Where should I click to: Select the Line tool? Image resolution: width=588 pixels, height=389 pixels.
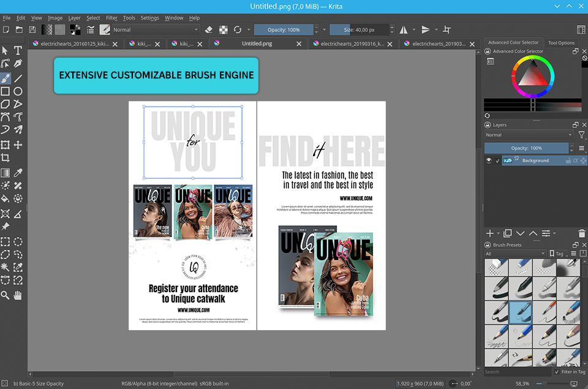[18, 78]
